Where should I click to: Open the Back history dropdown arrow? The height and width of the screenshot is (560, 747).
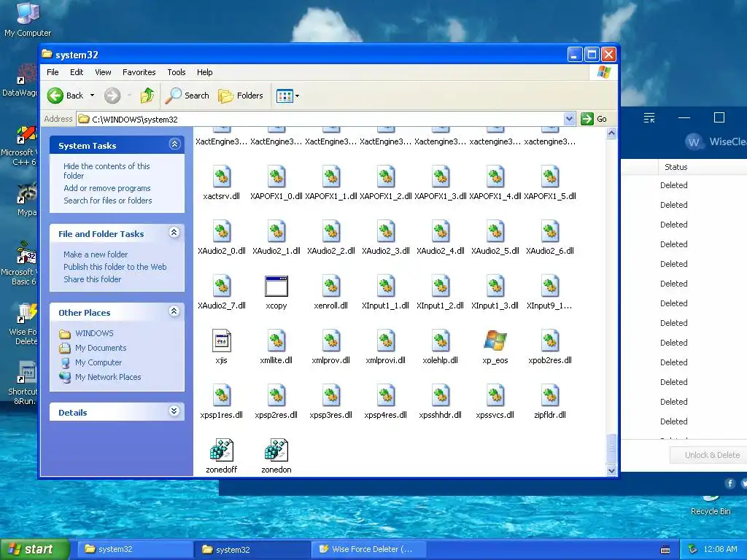click(x=93, y=96)
